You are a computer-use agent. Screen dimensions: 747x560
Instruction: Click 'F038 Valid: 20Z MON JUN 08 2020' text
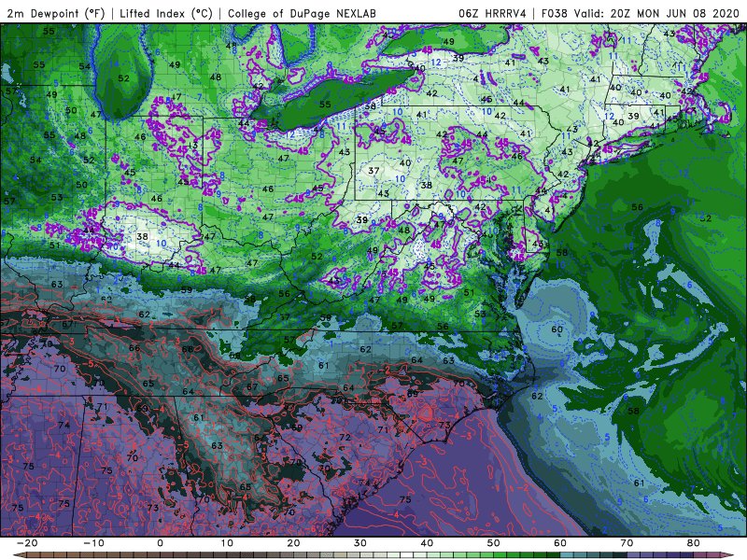tap(641, 13)
